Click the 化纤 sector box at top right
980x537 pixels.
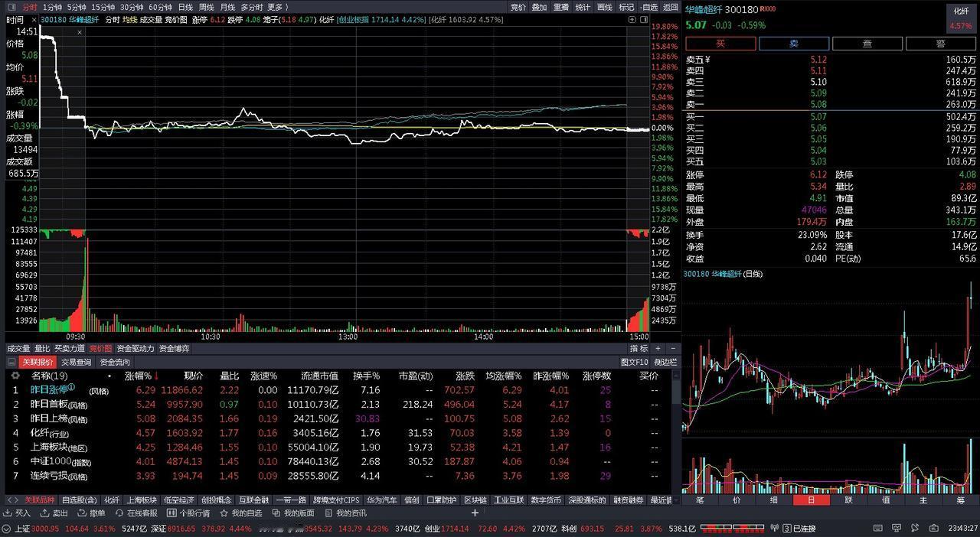(961, 18)
